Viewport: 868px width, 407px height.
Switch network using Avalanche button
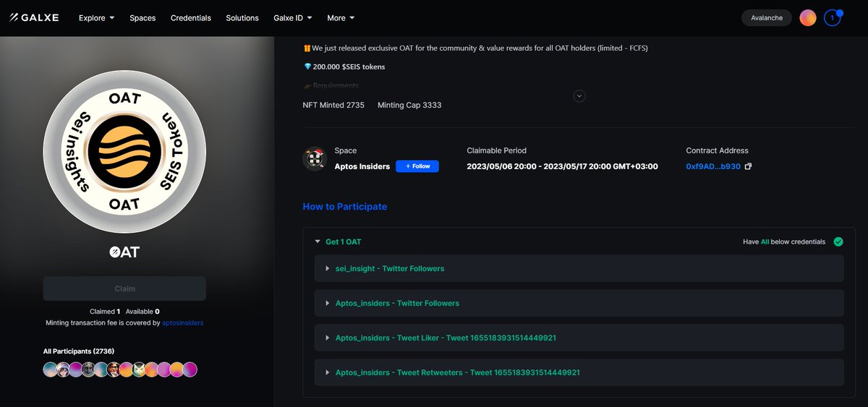767,17
